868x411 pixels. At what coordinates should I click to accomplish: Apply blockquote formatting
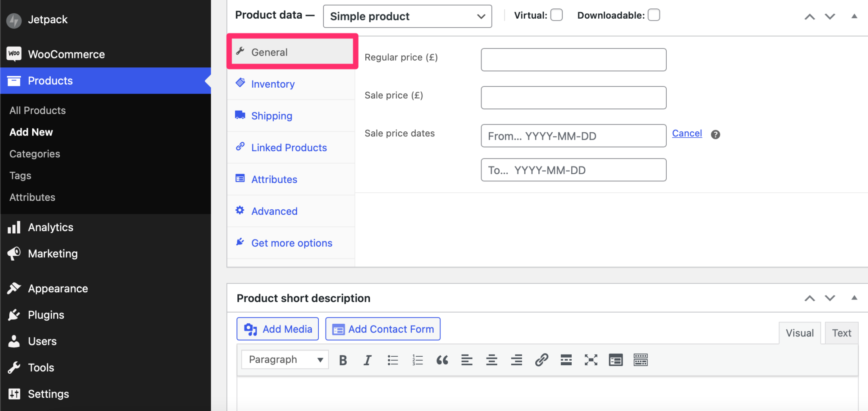tap(442, 359)
